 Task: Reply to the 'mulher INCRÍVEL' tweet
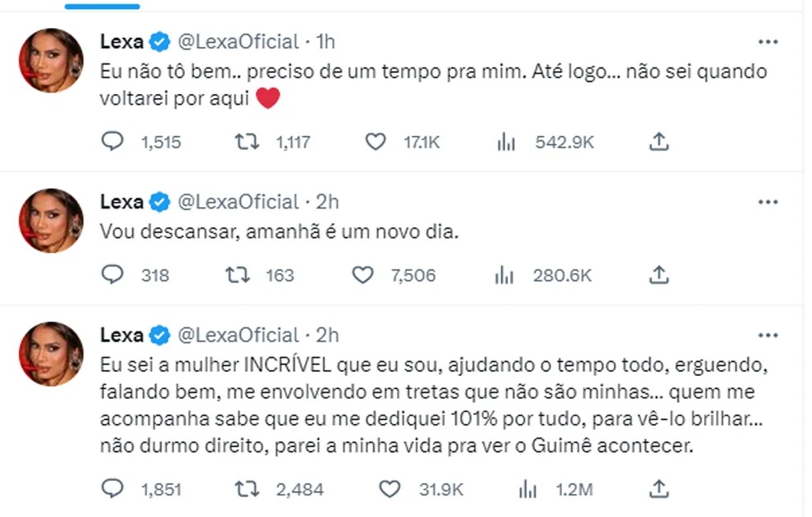coord(111,489)
